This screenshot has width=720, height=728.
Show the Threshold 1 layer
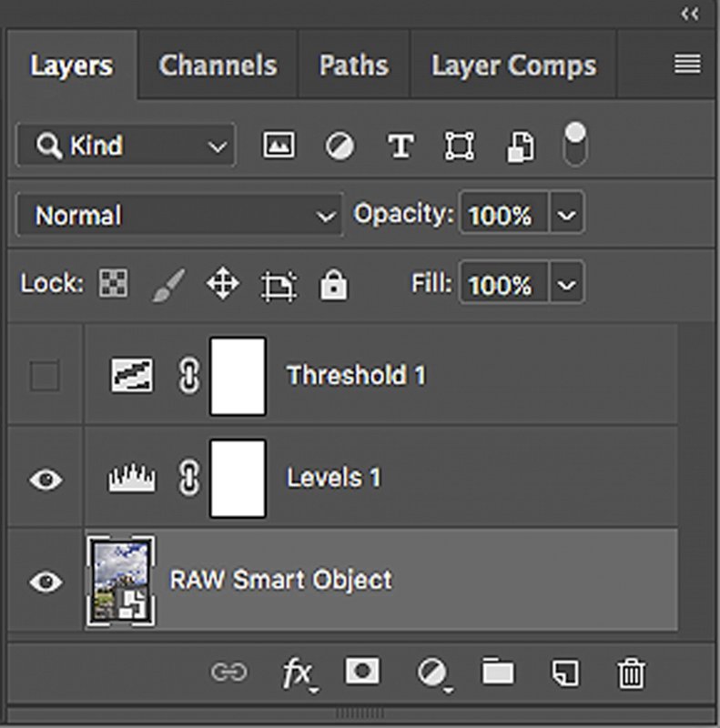(44, 376)
